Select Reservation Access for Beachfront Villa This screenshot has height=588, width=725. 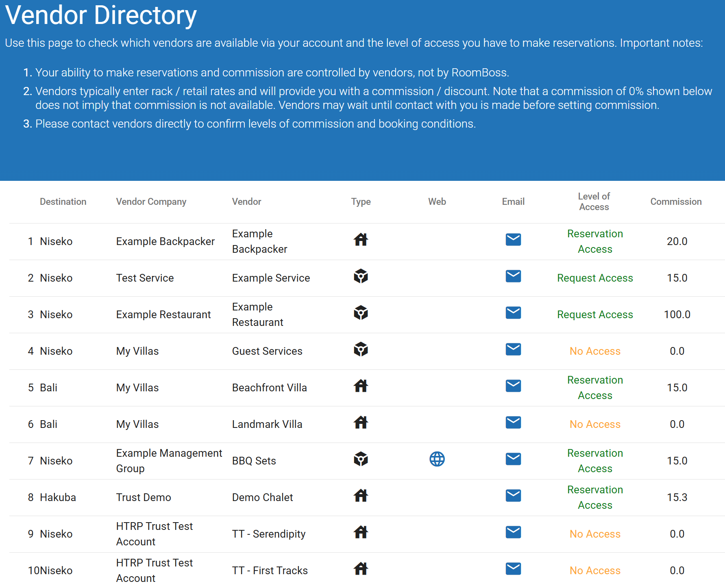click(x=595, y=388)
